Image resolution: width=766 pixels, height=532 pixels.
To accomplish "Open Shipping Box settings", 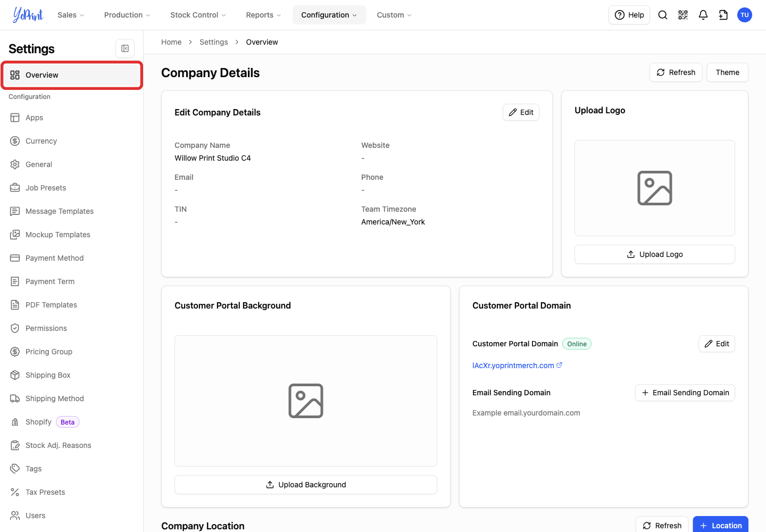I will point(71,375).
